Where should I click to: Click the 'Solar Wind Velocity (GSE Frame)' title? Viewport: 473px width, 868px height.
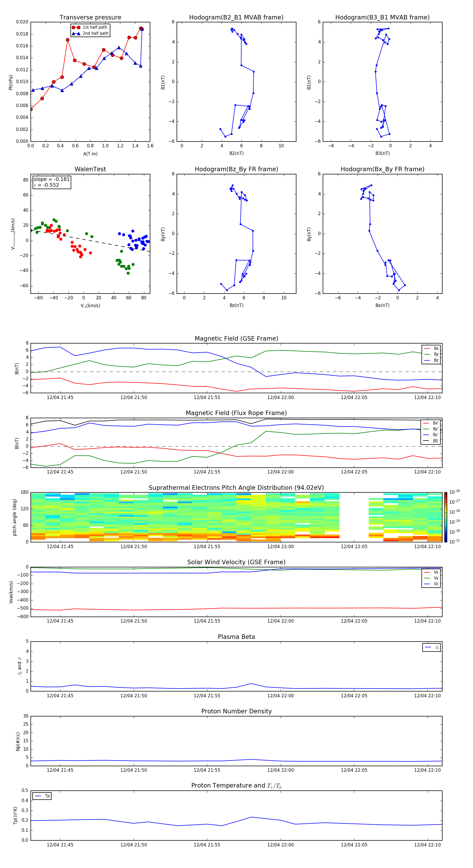pyautogui.click(x=236, y=562)
